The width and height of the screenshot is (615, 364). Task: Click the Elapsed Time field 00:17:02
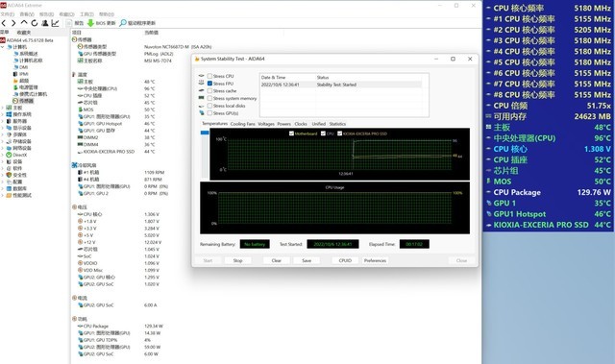414,244
